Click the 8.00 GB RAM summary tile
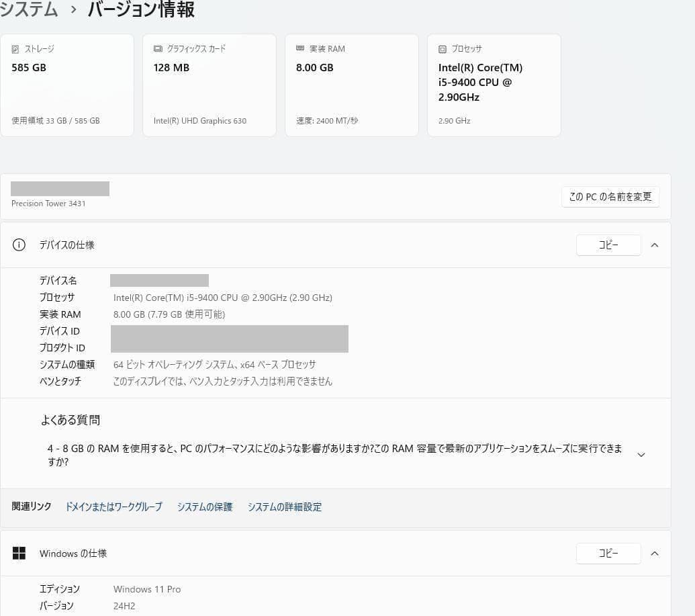This screenshot has height=616, width=695. pos(351,85)
